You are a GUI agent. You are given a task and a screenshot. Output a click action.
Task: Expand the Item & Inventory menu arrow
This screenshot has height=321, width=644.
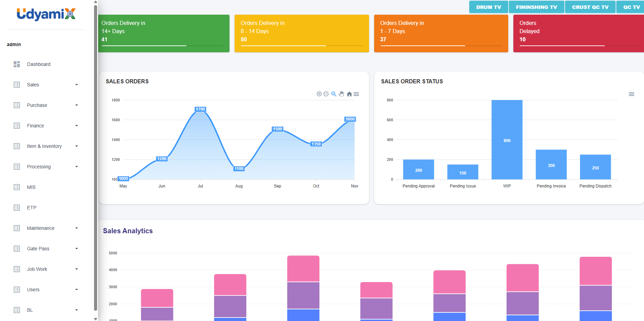[x=77, y=146]
